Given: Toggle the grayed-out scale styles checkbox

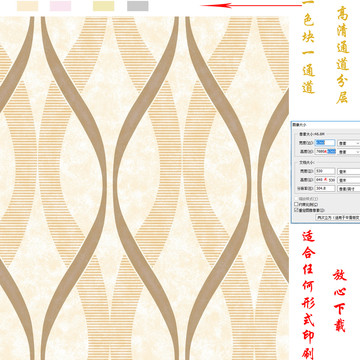Looking at the screenshot, I should (296, 199).
